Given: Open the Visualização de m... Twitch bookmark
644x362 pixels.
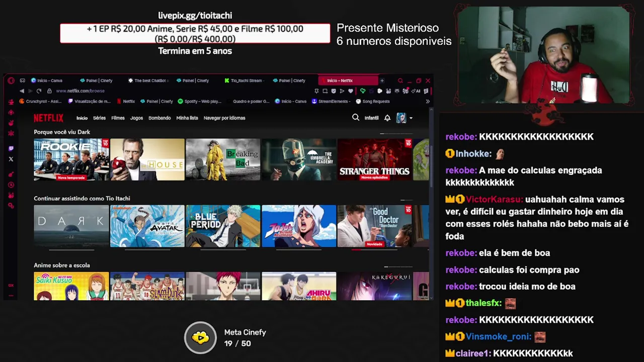Looking at the screenshot, I should [89, 101].
